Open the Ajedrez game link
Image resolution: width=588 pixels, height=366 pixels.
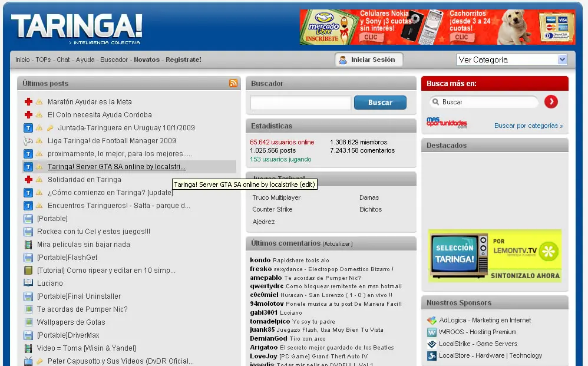pos(263,222)
